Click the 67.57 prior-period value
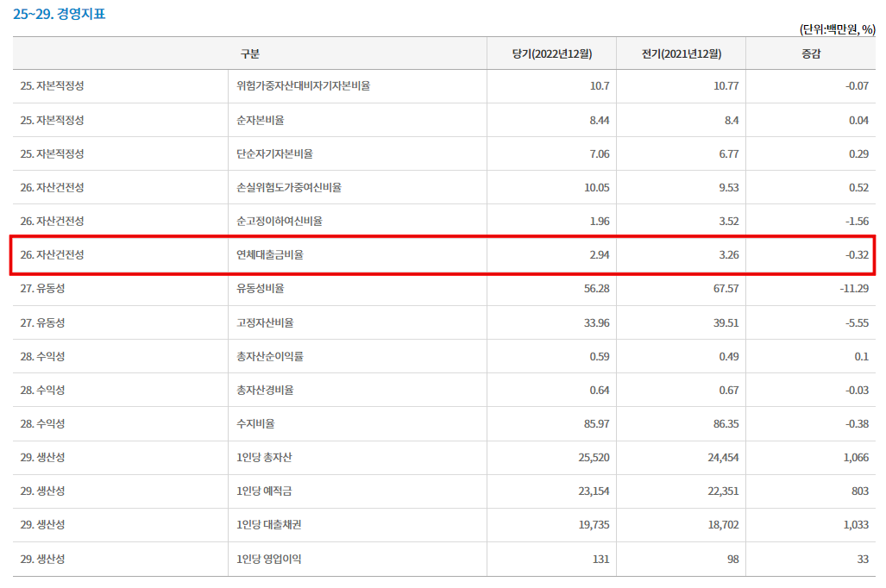Image resolution: width=886 pixels, height=588 pixels. (x=726, y=289)
